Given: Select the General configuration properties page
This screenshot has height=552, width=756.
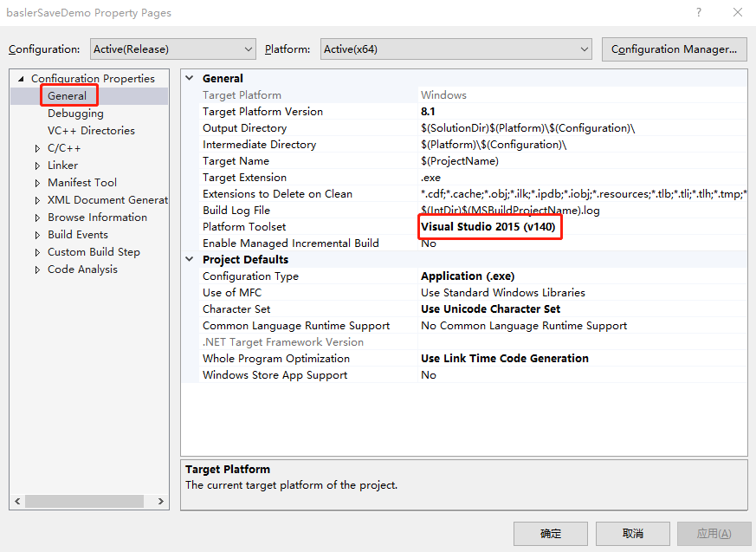Looking at the screenshot, I should click(68, 95).
